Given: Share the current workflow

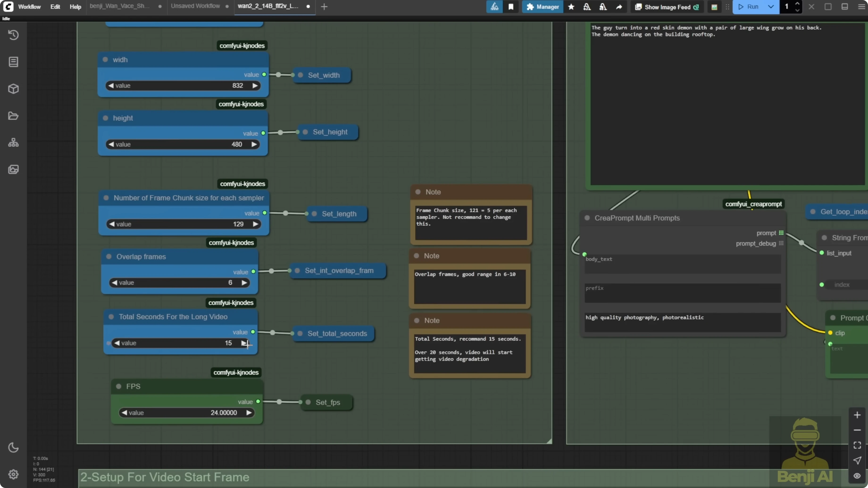Looking at the screenshot, I should (x=619, y=7).
